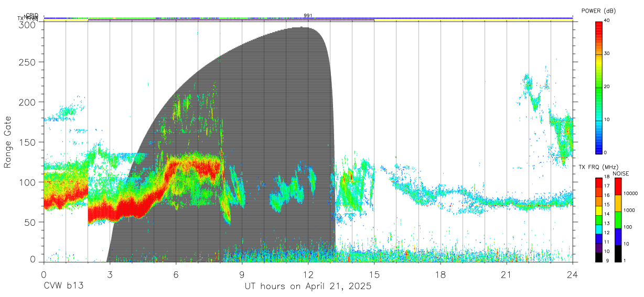This screenshot has width=644, height=297.
Task: Click the green segment of the NOISE color bar
Action: [618, 220]
